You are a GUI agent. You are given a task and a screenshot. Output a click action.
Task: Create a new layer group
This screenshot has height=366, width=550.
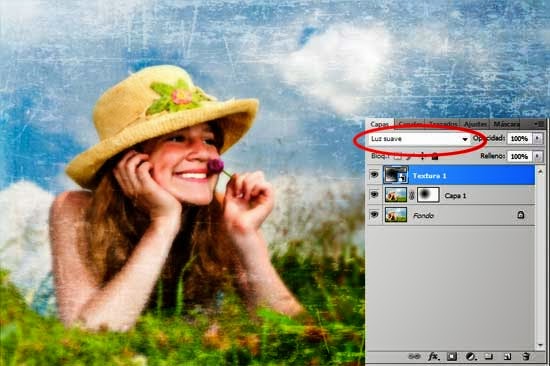tap(489, 357)
